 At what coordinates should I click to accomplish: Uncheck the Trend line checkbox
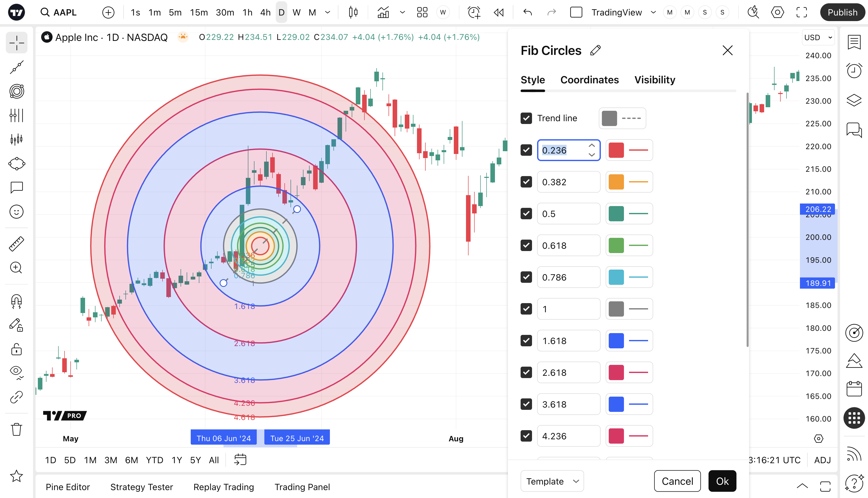pos(526,118)
